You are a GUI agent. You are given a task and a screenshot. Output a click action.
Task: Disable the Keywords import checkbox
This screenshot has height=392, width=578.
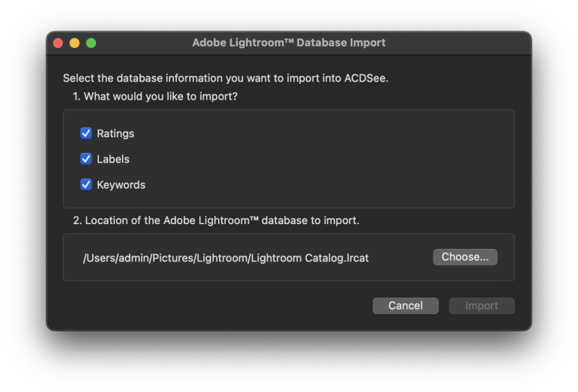pos(86,184)
